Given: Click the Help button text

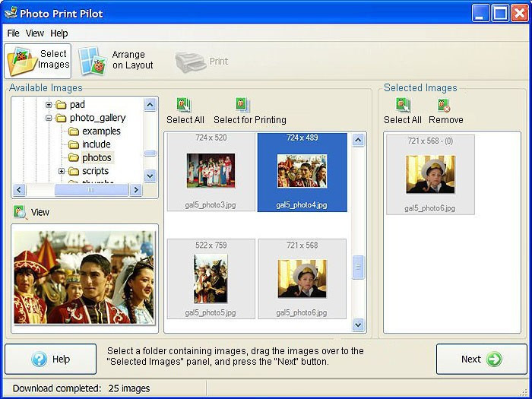Looking at the screenshot, I should tap(61, 359).
